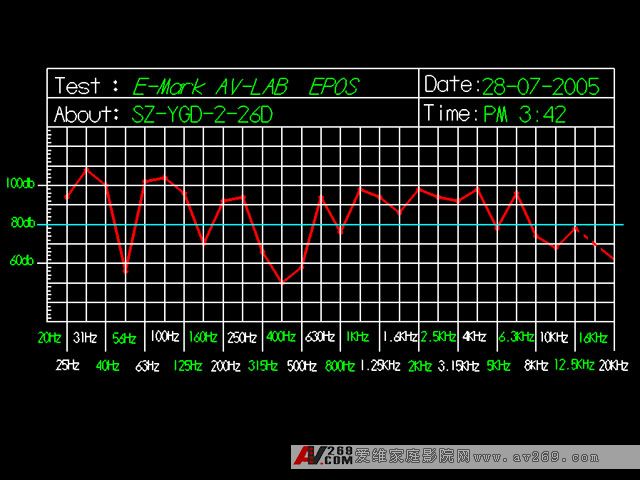640x480 pixels.
Task: Select the About field value SZ-YGD-2-26D
Action: pos(202,114)
